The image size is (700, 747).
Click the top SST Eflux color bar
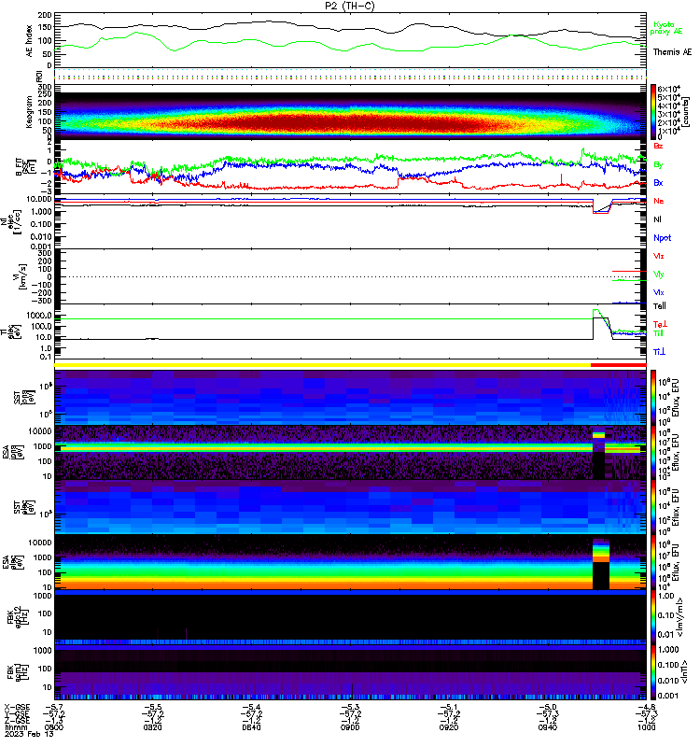pos(654,396)
